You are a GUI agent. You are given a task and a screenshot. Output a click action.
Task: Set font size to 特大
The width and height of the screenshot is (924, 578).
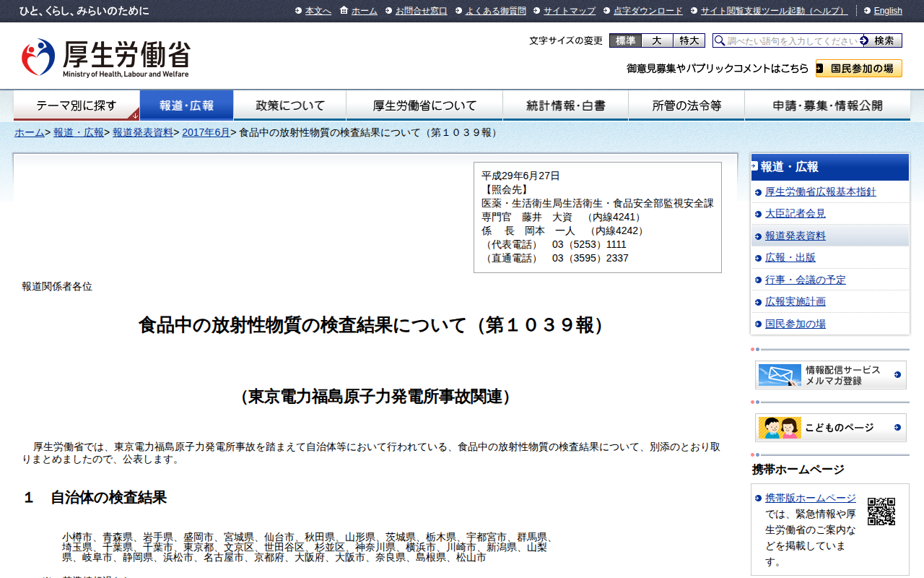[689, 40]
